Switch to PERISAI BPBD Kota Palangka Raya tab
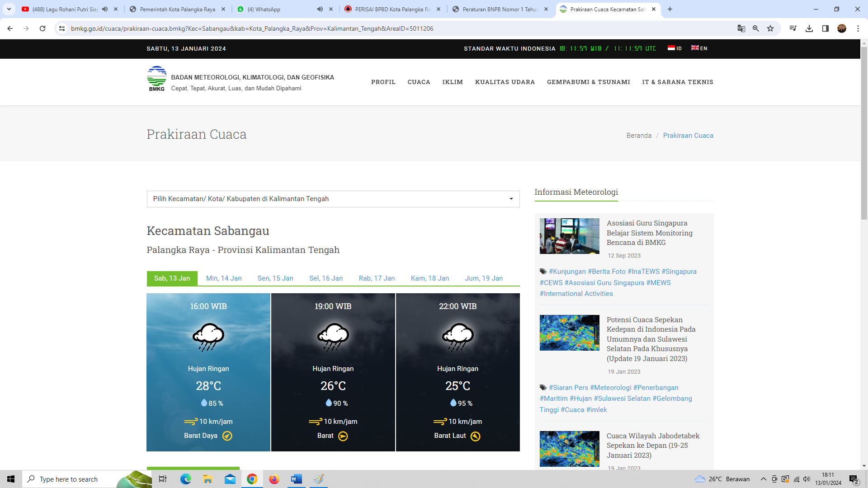This screenshot has width=868, height=488. coord(392,9)
